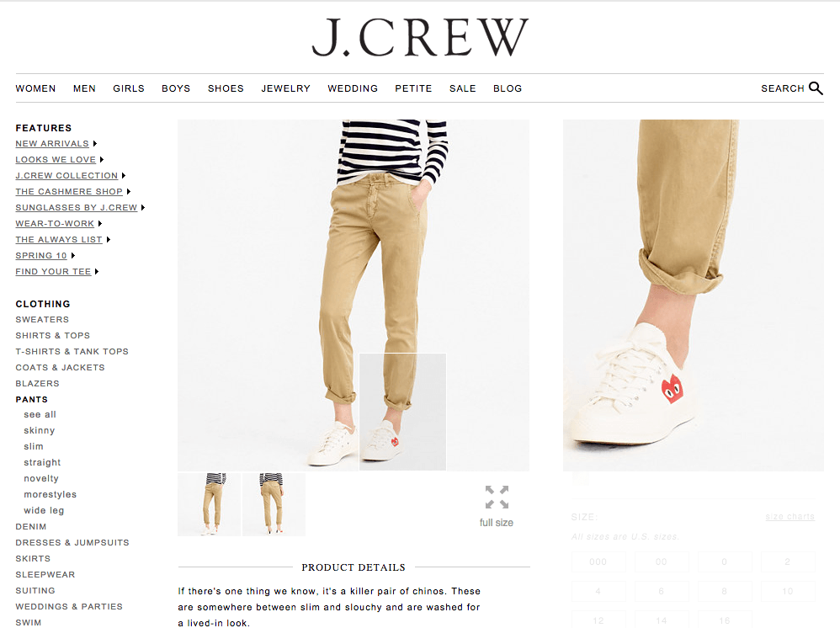Open the Sale menu item
Viewport: 840px width, 628px height.
click(x=462, y=88)
